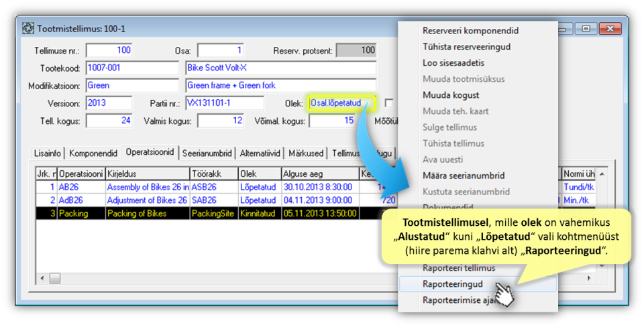
Task: Click the horizontal scrollbar left arrow
Action: click(x=42, y=277)
